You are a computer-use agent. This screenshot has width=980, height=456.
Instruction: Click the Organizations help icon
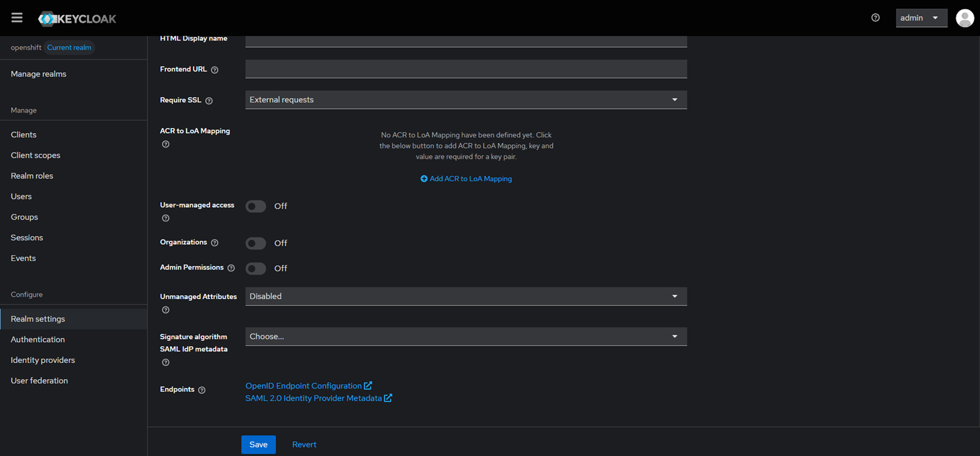tap(215, 243)
